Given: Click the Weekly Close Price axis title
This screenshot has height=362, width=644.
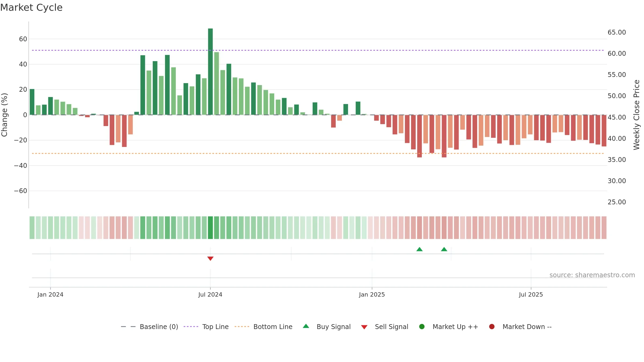Looking at the screenshot, I should (x=636, y=115).
